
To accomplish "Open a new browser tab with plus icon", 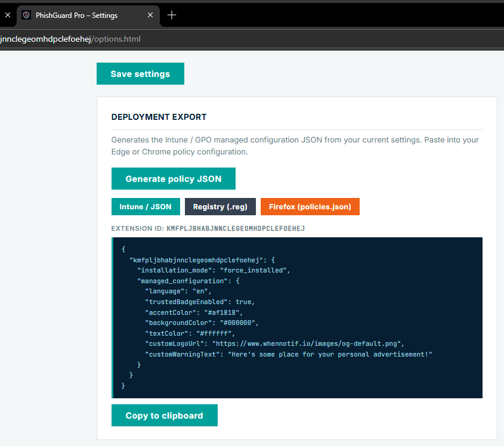I will [x=172, y=15].
